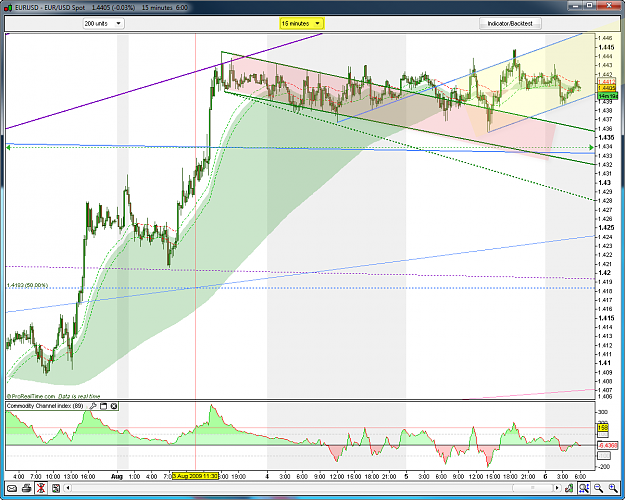Screen dimensions: 625x500
Task: Click the save chart template icon
Action: tap(55, 488)
